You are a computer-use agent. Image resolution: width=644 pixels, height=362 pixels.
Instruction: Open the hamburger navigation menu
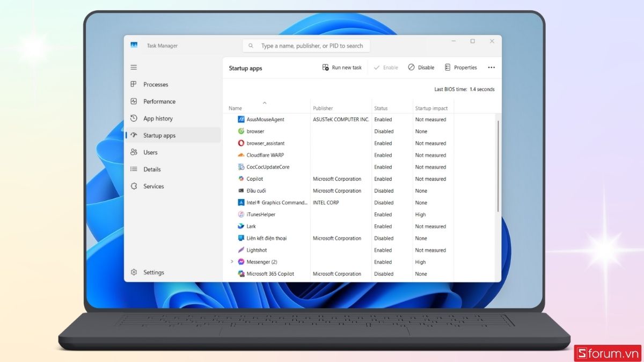click(134, 67)
